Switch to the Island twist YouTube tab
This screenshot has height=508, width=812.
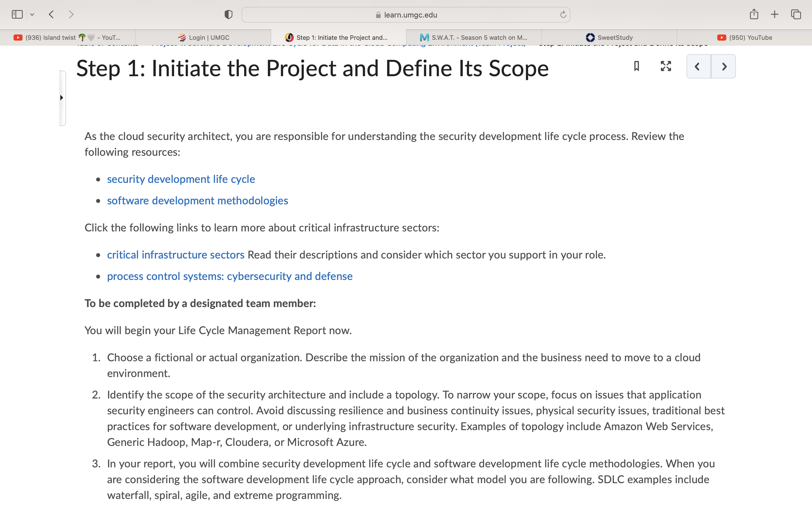[x=68, y=38]
